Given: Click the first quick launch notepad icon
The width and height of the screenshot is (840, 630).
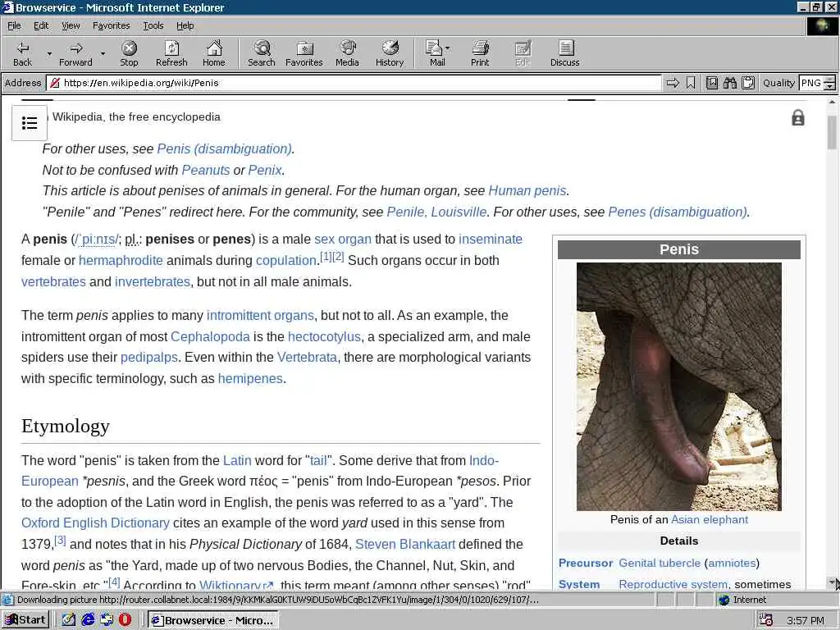Looking at the screenshot, I should pyautogui.click(x=69, y=620).
